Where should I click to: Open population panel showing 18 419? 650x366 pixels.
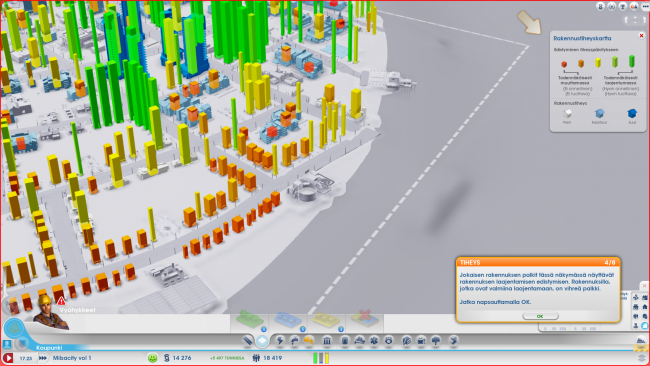coord(267,358)
